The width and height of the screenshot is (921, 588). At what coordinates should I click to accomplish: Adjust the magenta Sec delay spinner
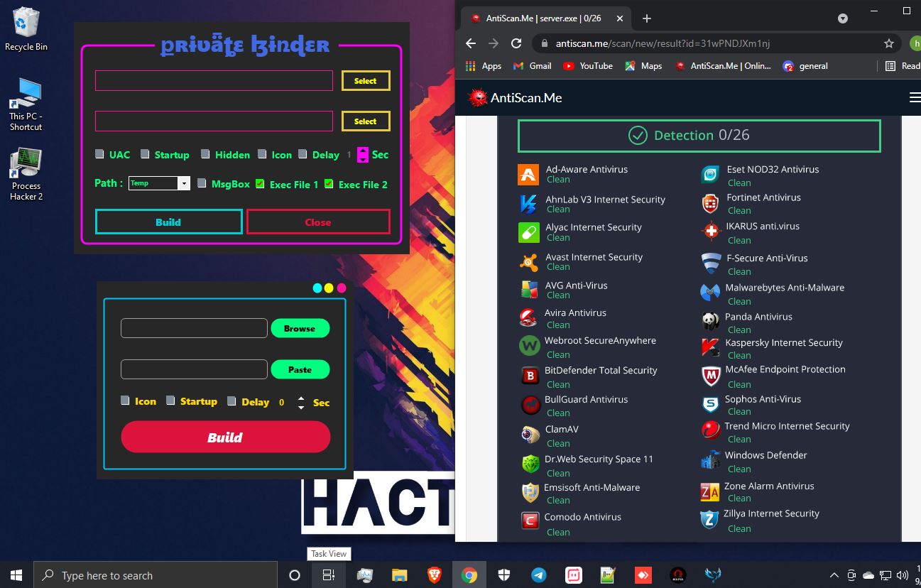pyautogui.click(x=363, y=154)
